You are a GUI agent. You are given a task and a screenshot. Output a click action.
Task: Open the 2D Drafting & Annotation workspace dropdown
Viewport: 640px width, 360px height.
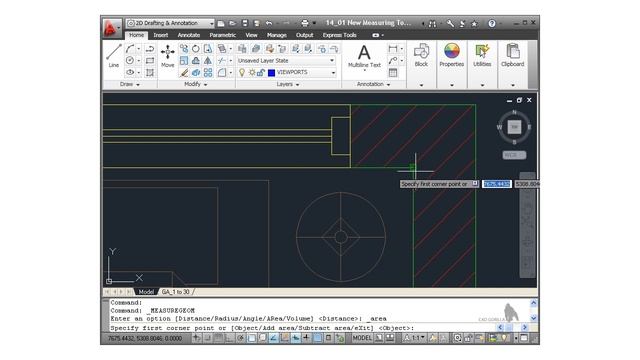point(170,23)
